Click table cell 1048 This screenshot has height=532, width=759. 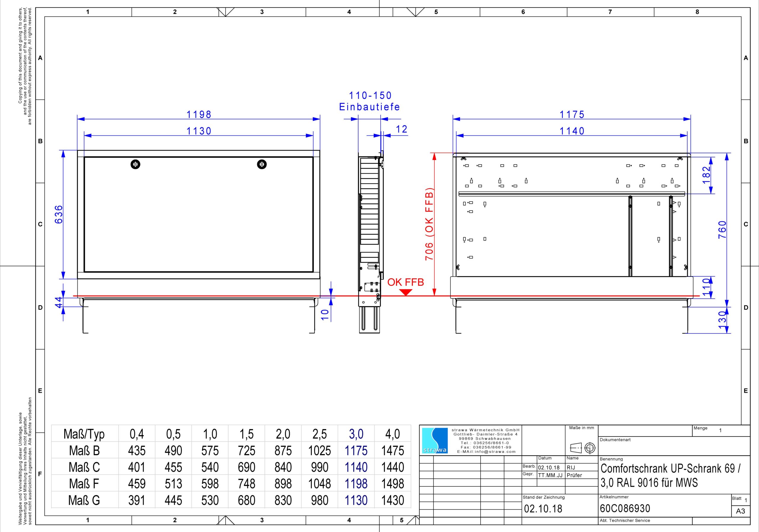319,483
